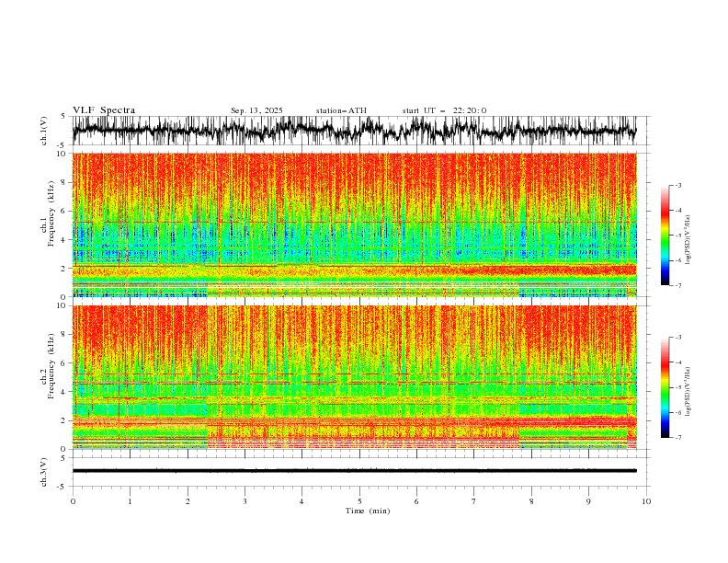Click the ch.2 spectrogram panel
Screen dimensions: 728x563
(x=354, y=377)
